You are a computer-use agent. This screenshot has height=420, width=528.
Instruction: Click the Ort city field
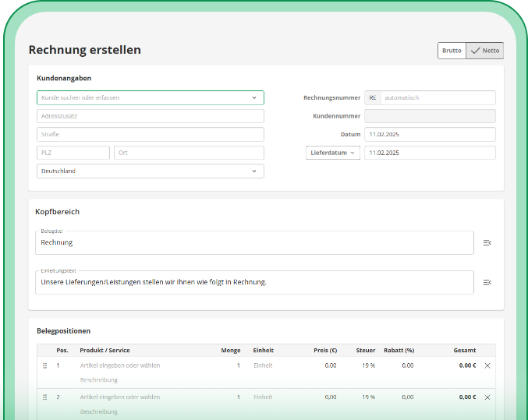click(x=189, y=153)
